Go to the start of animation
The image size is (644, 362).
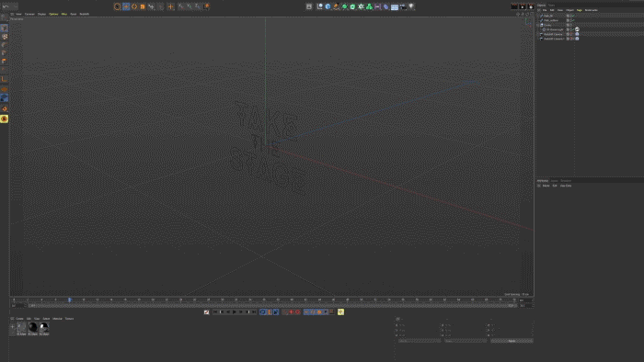tap(214, 312)
